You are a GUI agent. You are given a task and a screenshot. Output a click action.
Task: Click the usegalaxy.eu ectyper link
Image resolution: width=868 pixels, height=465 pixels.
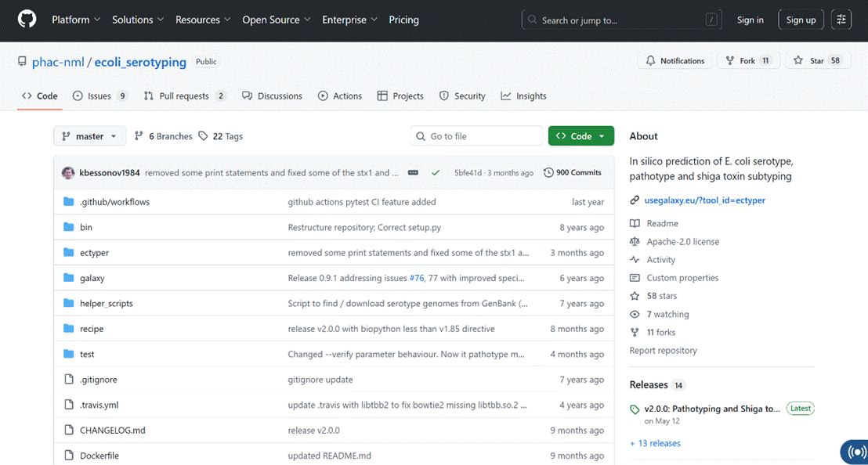click(x=705, y=200)
